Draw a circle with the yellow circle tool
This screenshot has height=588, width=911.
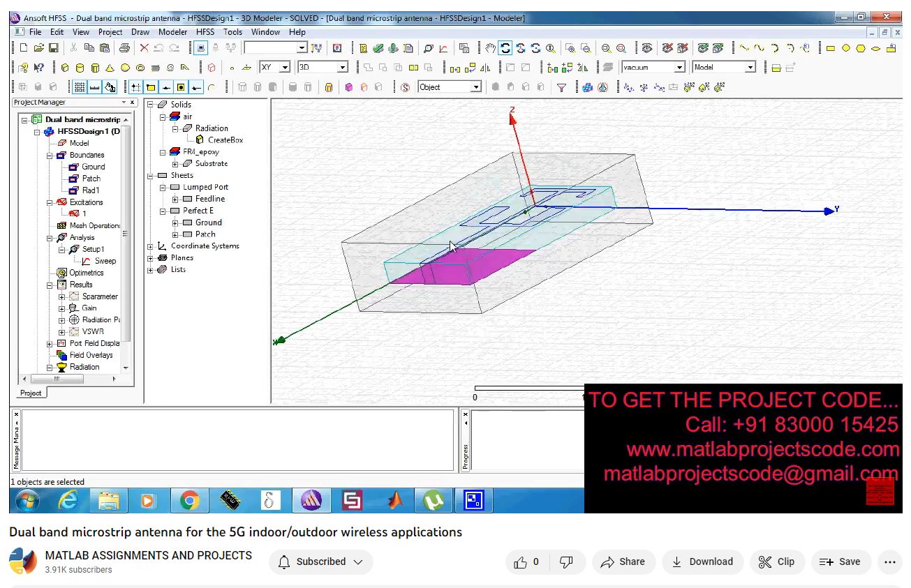click(845, 48)
